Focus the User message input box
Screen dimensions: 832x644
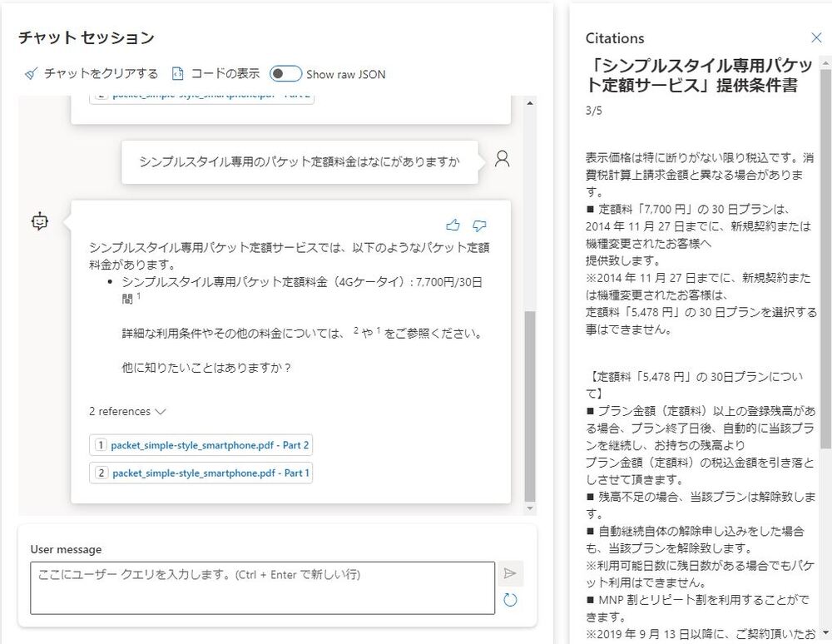(262, 589)
